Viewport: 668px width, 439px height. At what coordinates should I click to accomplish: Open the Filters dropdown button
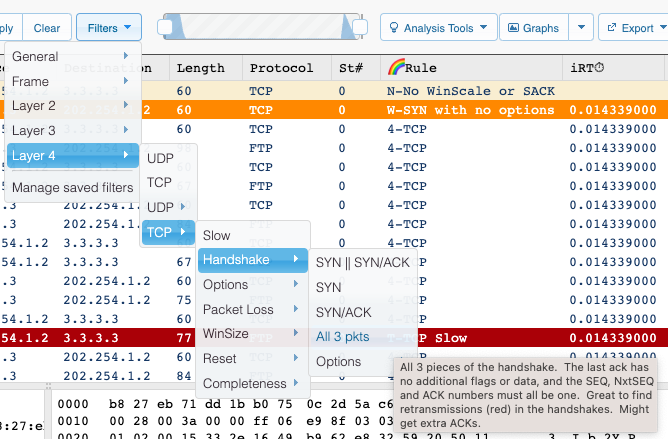109,28
